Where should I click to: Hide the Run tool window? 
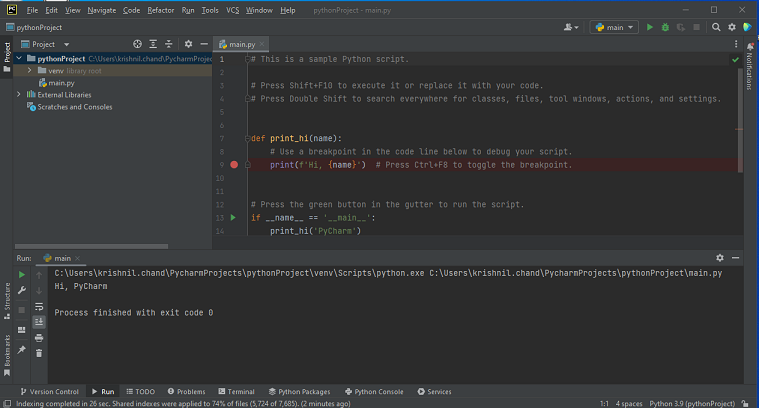pyautogui.click(x=735, y=258)
